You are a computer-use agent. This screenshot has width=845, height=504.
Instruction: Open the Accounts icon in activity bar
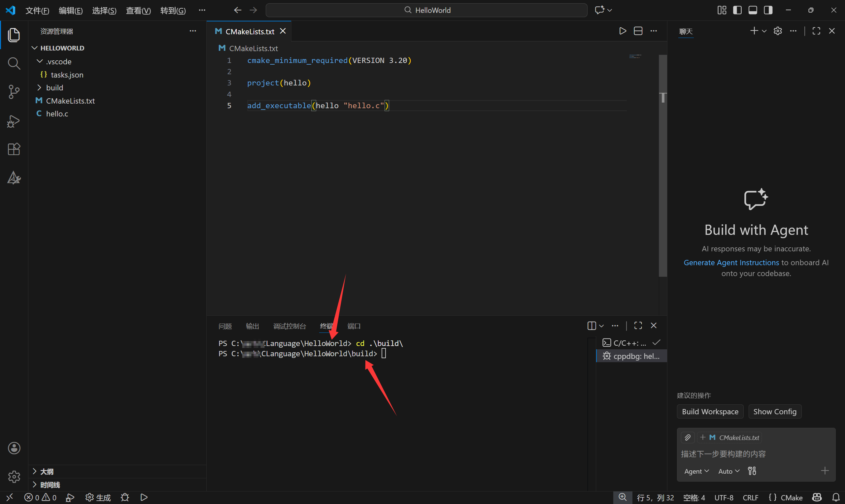[x=14, y=448]
